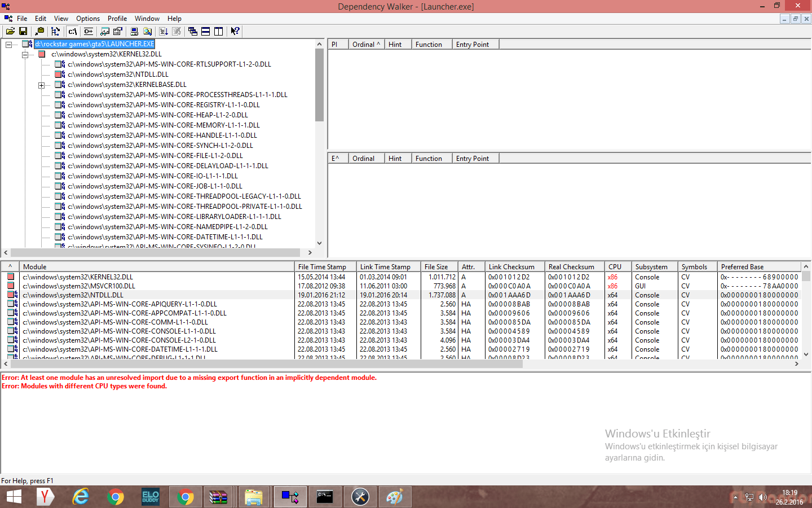Image resolution: width=812 pixels, height=508 pixels.
Task: Click the Copy toolbar icon
Action: click(x=39, y=32)
